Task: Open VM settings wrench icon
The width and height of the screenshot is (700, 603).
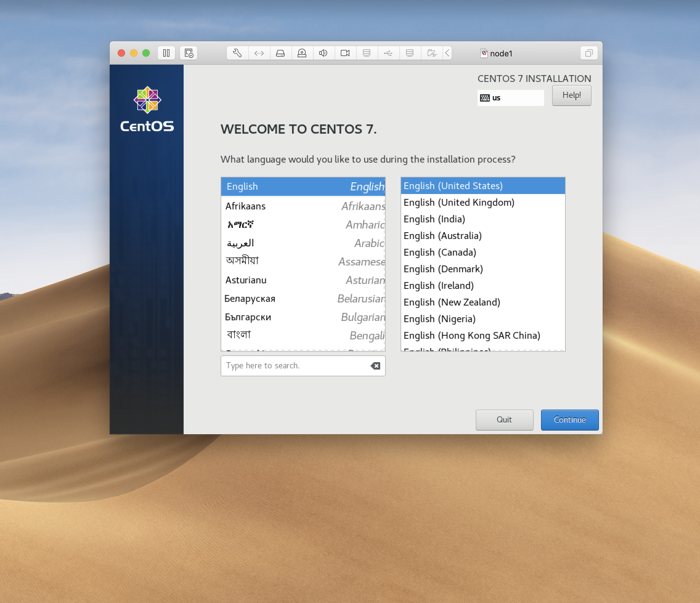Action: (237, 53)
